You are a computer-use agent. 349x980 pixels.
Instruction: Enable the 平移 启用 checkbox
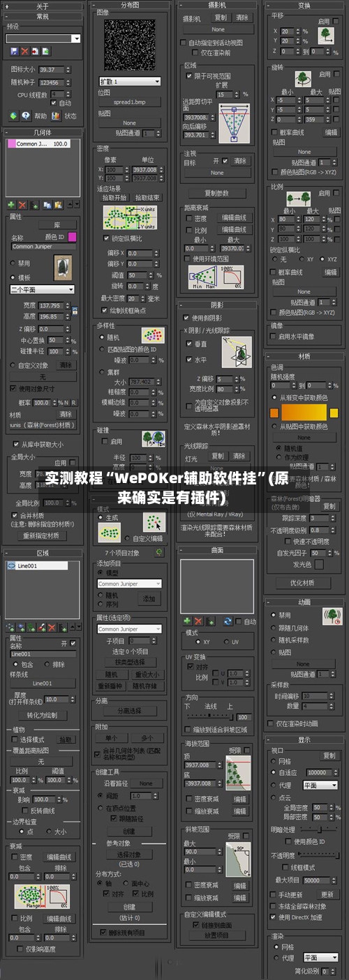click(336, 22)
